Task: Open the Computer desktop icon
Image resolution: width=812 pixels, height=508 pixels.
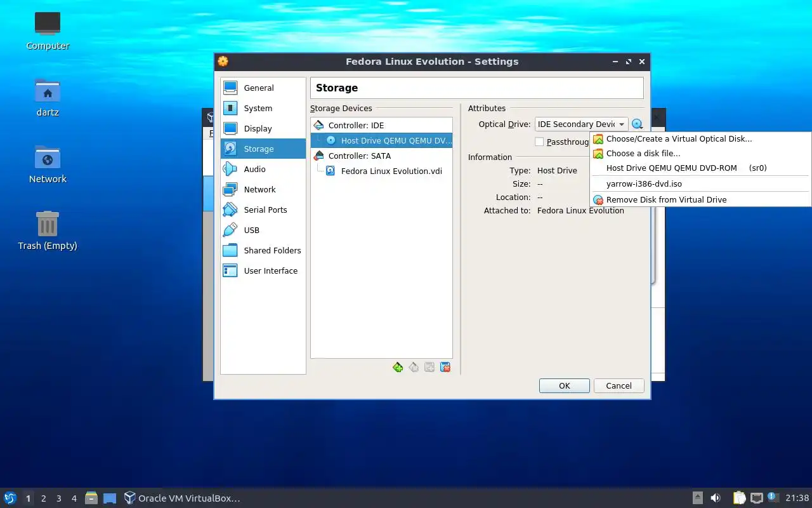Action: [48, 31]
